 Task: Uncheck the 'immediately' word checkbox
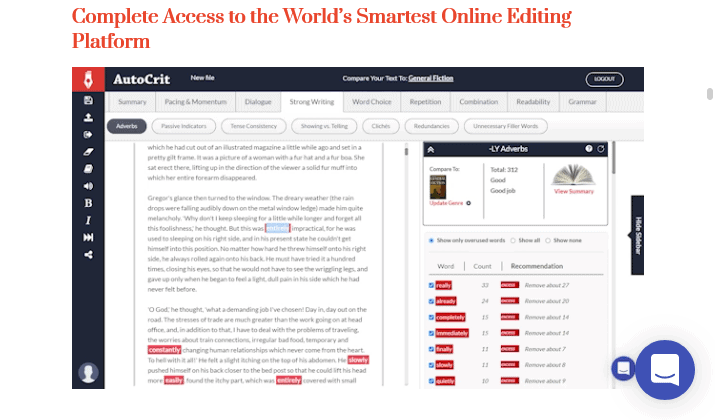pyautogui.click(x=431, y=333)
